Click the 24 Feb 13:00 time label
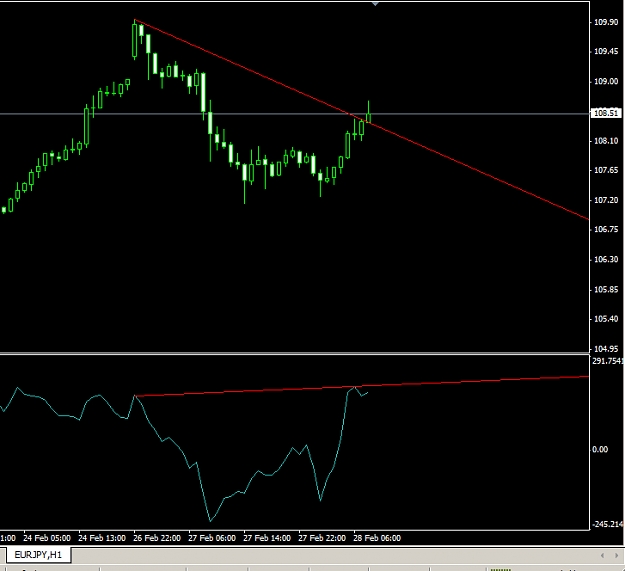This screenshot has height=571, width=625. click(x=102, y=538)
